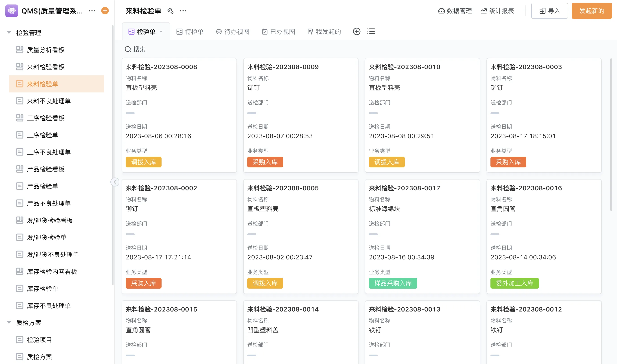Open 工序不良处理单 in the sidebar
Screen dimensions: 617x364
point(56,152)
